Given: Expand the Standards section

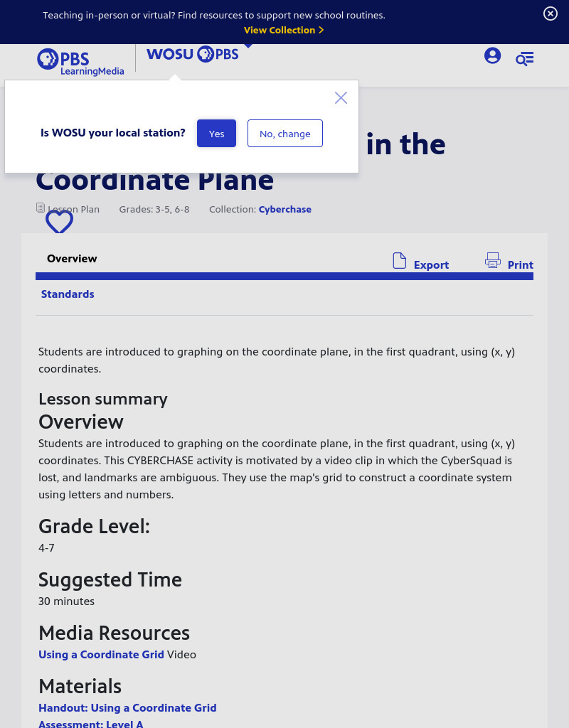Looking at the screenshot, I should tap(68, 294).
